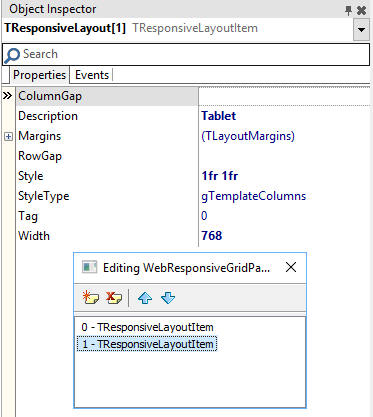
Task: Move selected item down arrow
Action: coord(168,298)
